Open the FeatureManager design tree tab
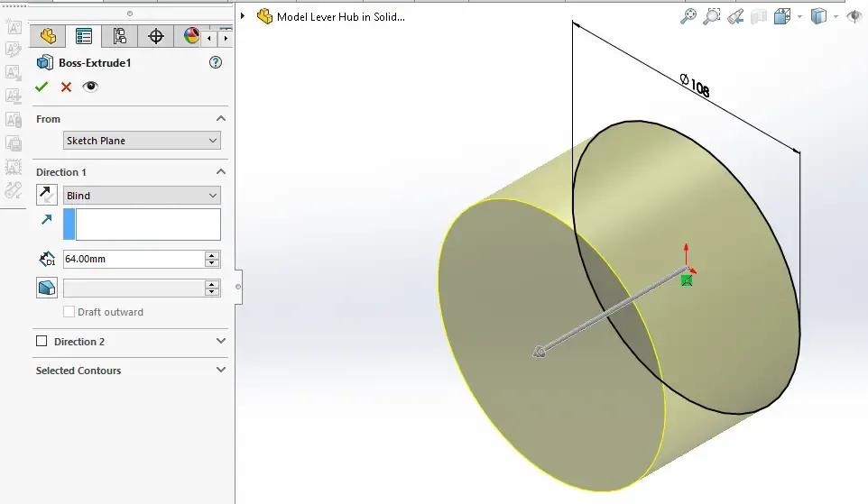The width and height of the screenshot is (868, 504). point(48,36)
